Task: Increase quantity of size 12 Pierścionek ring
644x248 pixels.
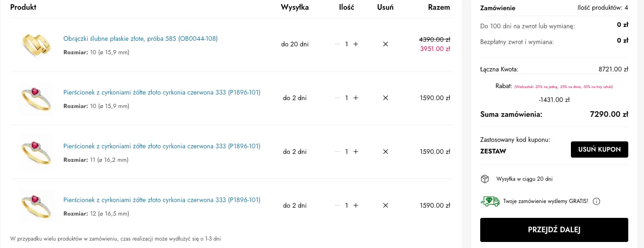Action: tap(356, 205)
